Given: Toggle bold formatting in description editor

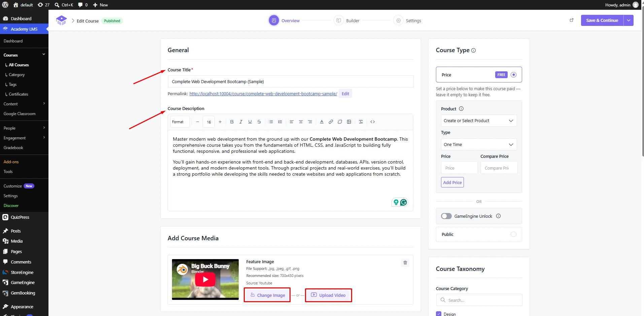Looking at the screenshot, I should click(x=232, y=122).
